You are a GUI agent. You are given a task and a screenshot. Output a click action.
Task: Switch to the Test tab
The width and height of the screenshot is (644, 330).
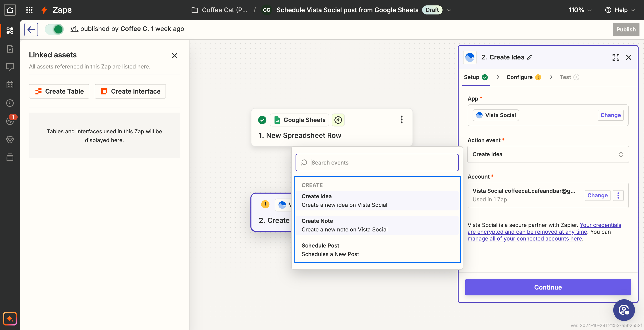tap(569, 77)
